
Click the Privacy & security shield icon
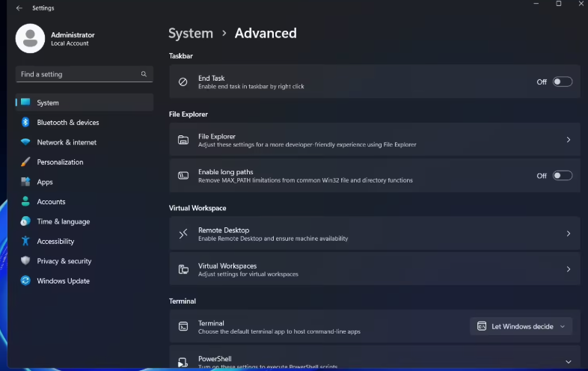pos(25,261)
